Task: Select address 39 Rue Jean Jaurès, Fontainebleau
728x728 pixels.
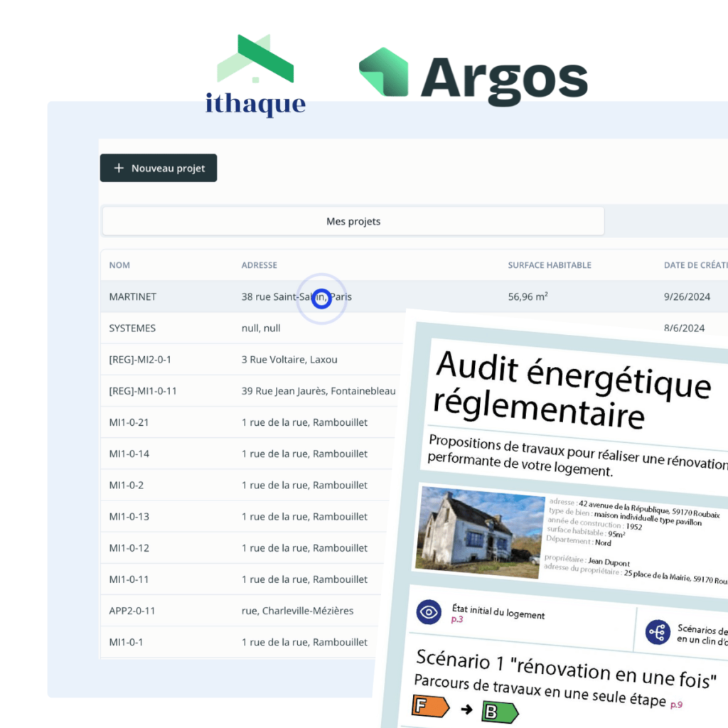Action: (318, 391)
